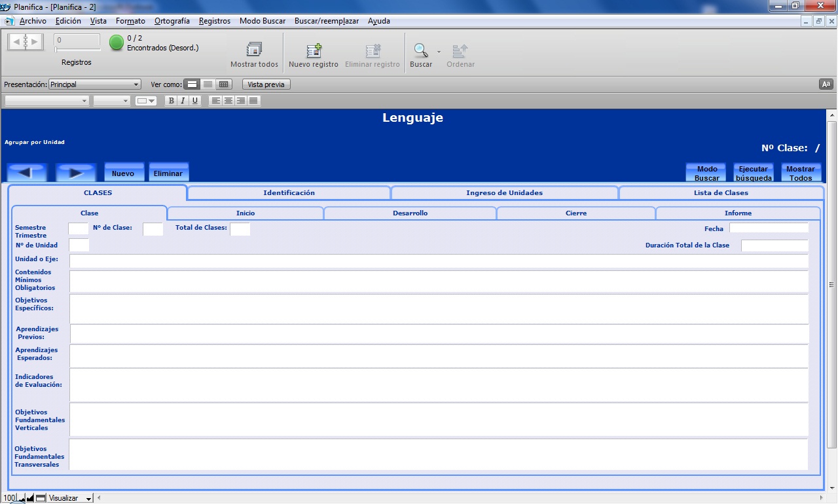
Task: Open the Ayuda menu
Action: coord(379,21)
